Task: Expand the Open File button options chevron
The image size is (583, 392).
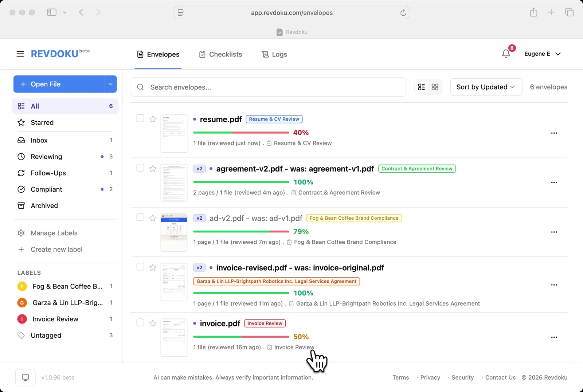Action: click(x=110, y=84)
